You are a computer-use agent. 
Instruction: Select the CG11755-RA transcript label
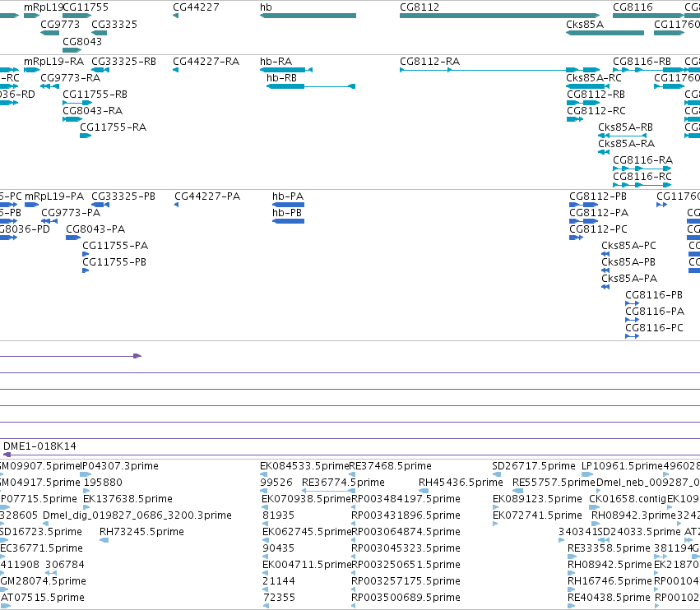coord(113,127)
